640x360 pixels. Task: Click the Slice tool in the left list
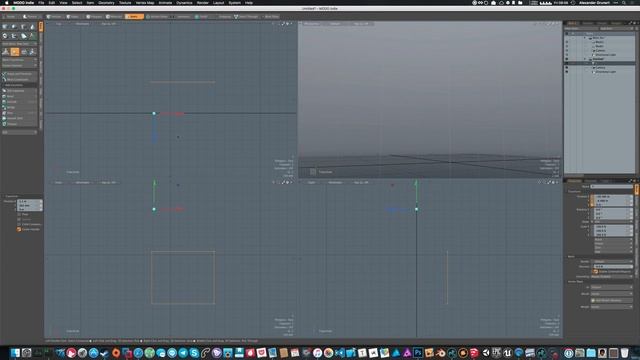19,113
